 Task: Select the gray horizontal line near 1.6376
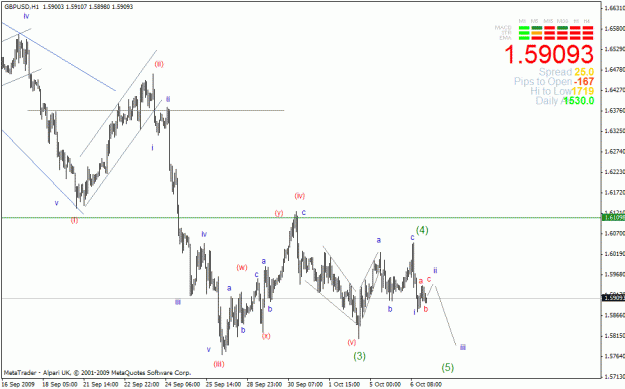click(155, 110)
